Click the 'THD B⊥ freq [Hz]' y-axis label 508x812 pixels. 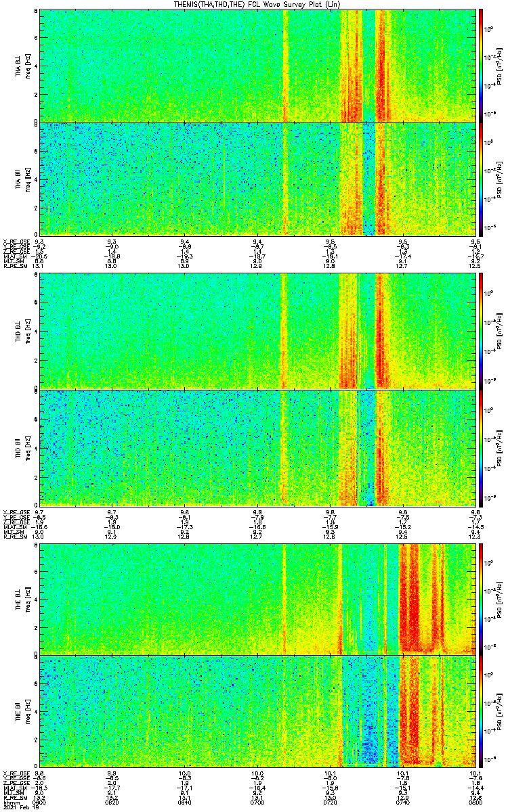pos(22,331)
